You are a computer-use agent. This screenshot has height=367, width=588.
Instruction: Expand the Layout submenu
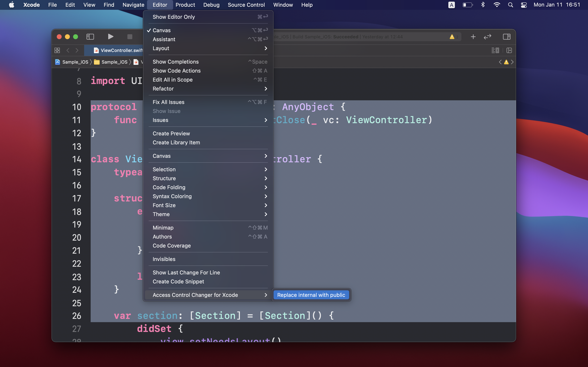(x=161, y=48)
